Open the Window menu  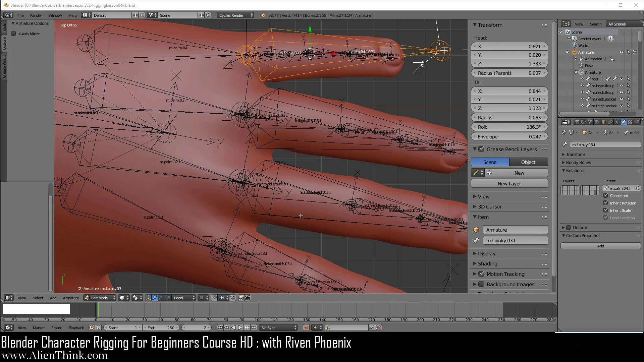55,15
